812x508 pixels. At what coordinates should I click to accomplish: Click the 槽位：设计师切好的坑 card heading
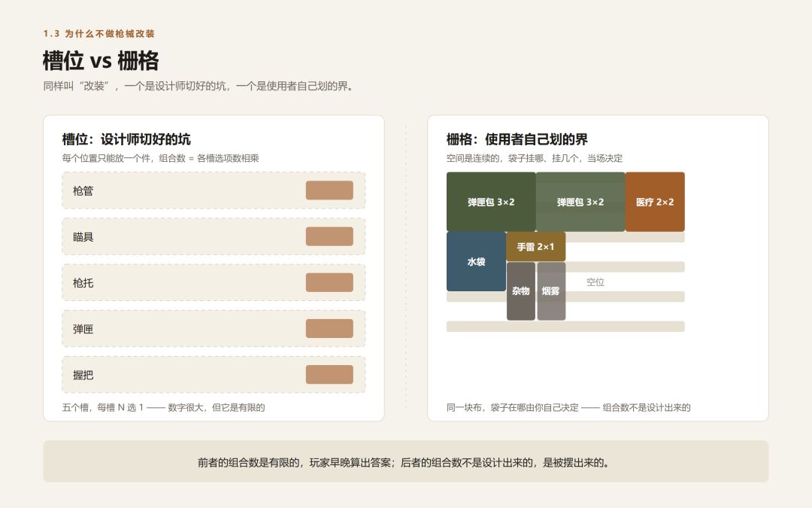(126, 139)
